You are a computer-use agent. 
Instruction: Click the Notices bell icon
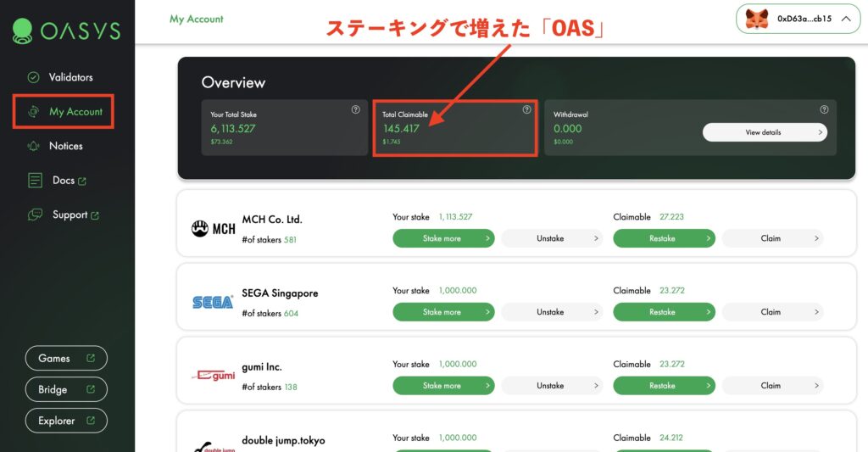(x=33, y=146)
